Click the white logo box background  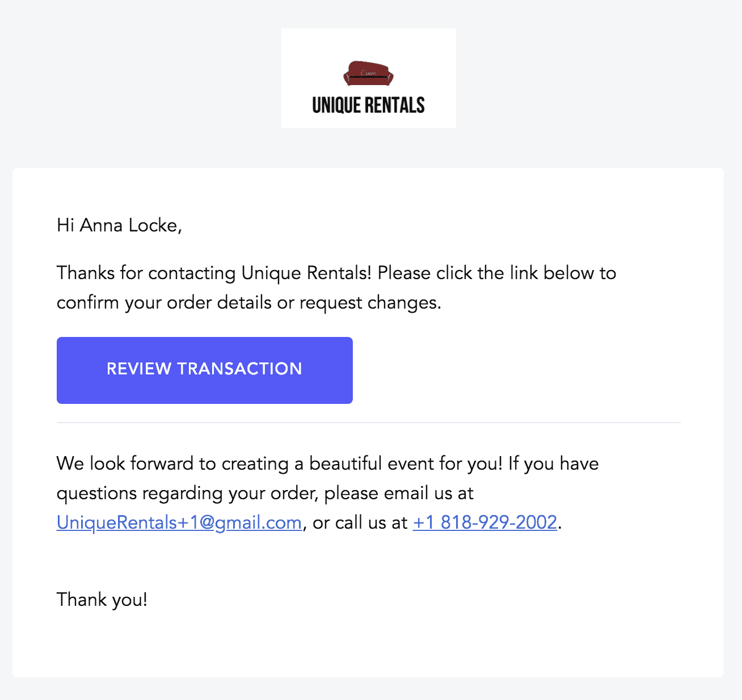click(x=369, y=78)
